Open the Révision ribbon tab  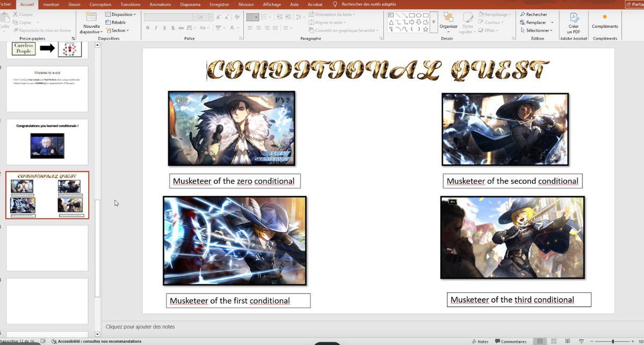(246, 4)
